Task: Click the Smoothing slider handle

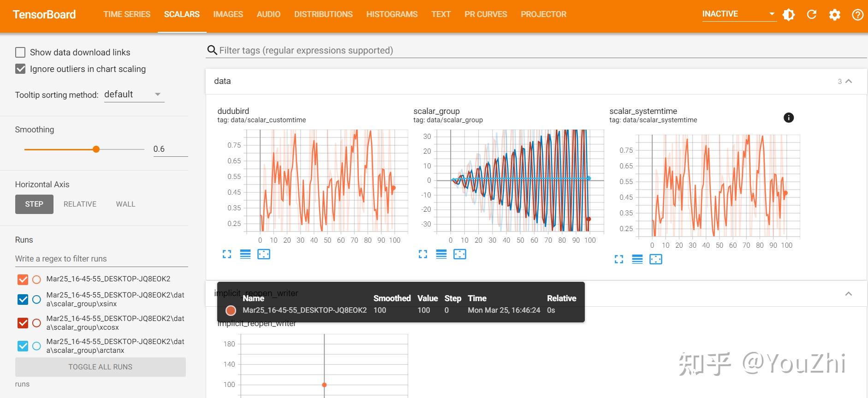Action: click(x=96, y=149)
